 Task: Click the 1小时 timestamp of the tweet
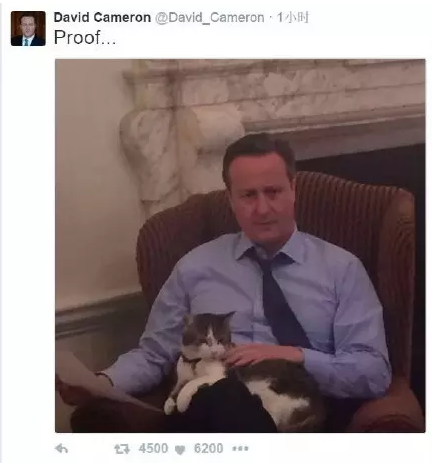pyautogui.click(x=293, y=17)
